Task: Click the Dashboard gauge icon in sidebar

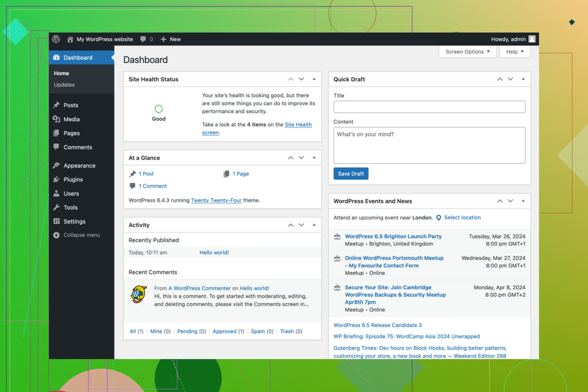Action: [56, 57]
